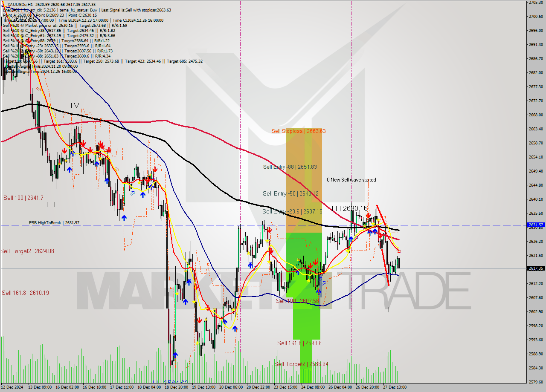Click the 'Sell Entry -23.6 | 2637.15' label
The image size is (546, 392).
pos(292,211)
